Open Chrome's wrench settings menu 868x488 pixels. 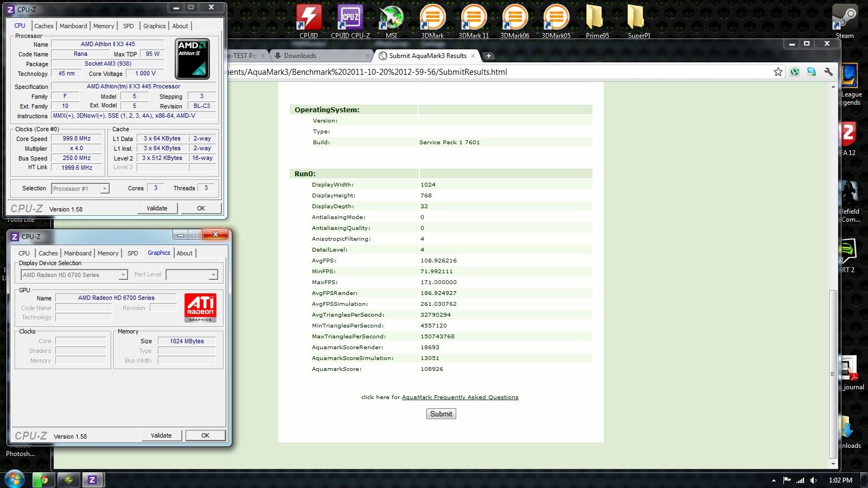828,72
